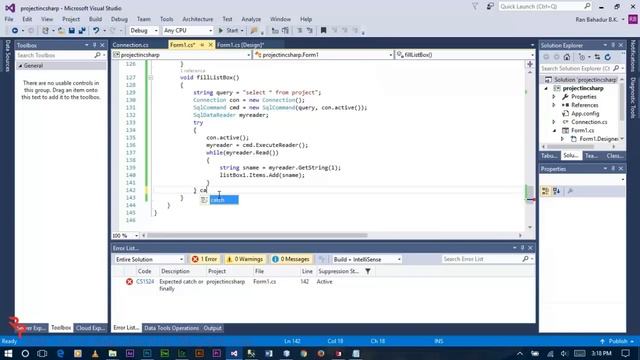
Task: Switch to Connection.cs tab
Action: point(131,45)
